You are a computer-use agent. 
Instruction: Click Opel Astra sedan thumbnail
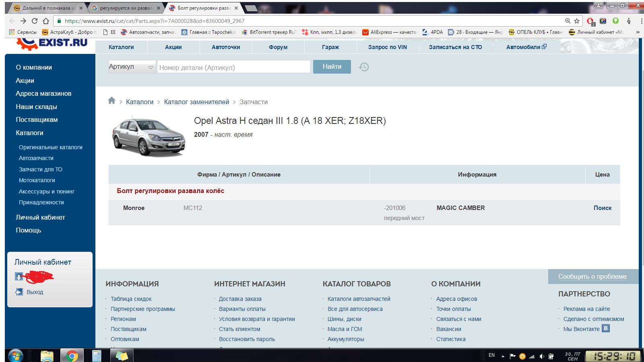[149, 137]
